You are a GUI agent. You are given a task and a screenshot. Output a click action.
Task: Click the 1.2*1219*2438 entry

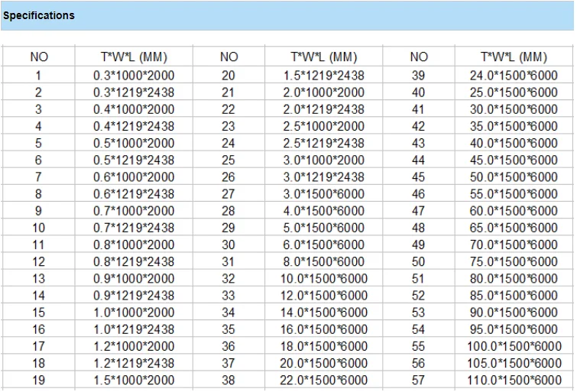(x=134, y=363)
